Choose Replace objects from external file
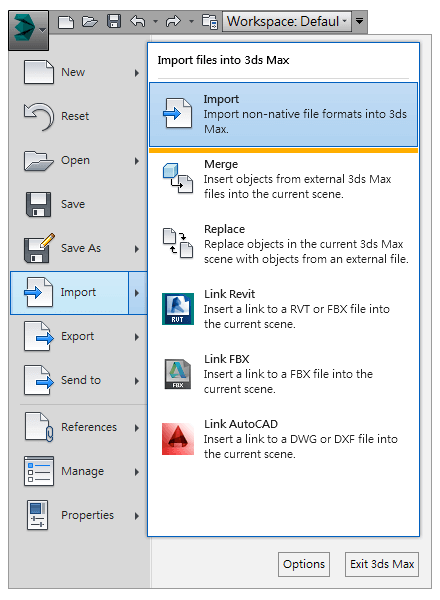The image size is (440, 600). [x=284, y=244]
